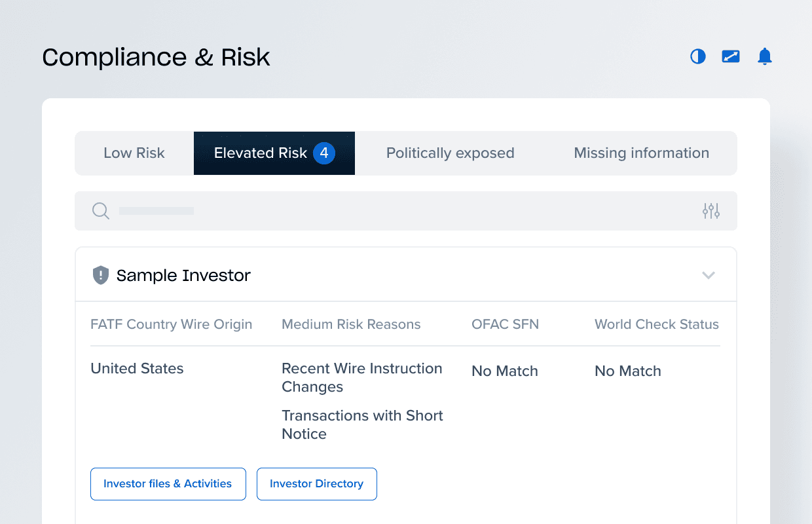Open the Investor Directory button
The width and height of the screenshot is (812, 524).
click(316, 484)
